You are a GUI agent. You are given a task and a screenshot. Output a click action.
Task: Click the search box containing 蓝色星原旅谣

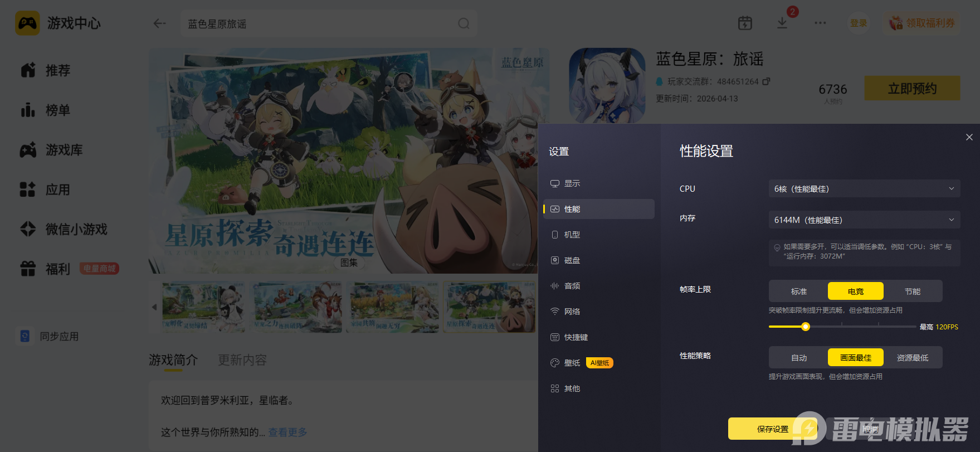click(329, 23)
